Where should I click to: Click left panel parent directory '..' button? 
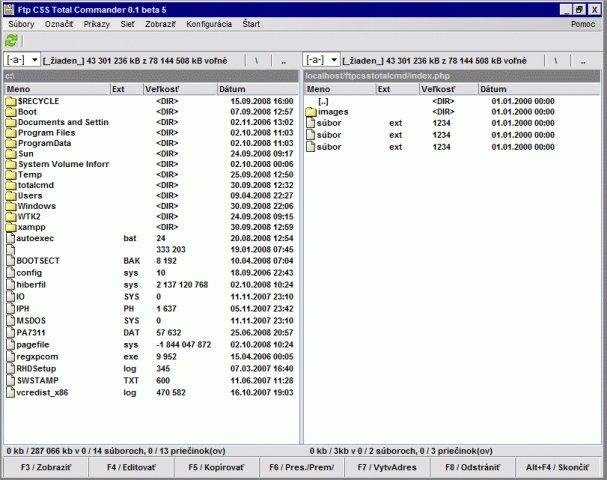click(x=284, y=61)
